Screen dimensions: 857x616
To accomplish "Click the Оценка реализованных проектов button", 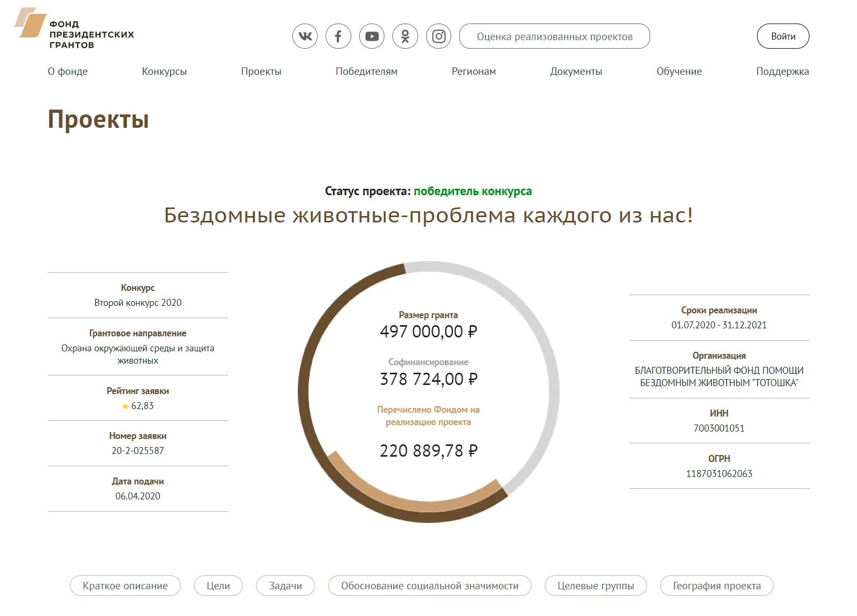I will click(554, 36).
